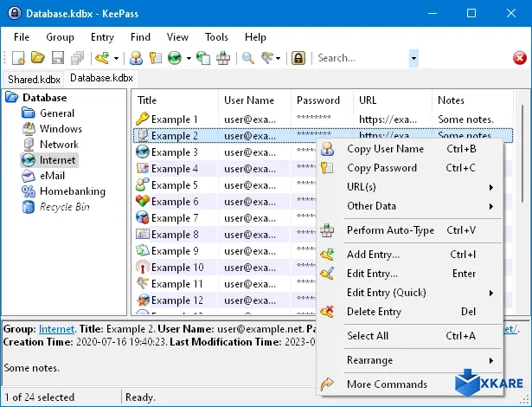This screenshot has width=532, height=407.
Task: Select the Internet group
Action: click(57, 160)
